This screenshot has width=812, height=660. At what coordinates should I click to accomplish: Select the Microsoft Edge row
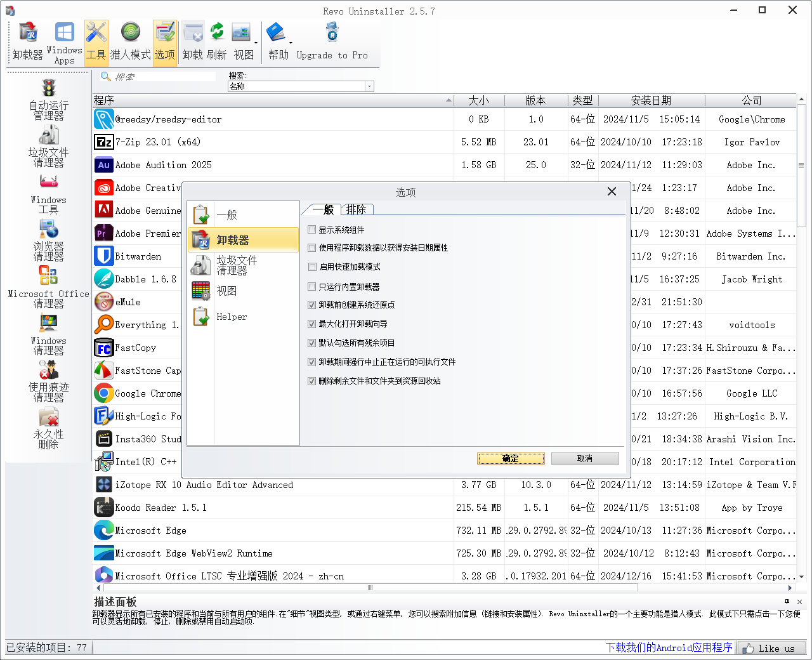(x=445, y=531)
